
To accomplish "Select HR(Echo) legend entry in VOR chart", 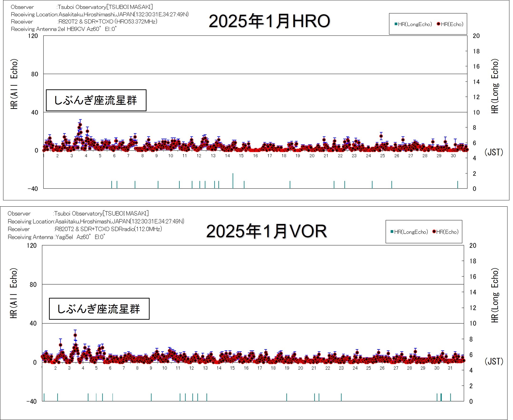I will click(x=446, y=232).
